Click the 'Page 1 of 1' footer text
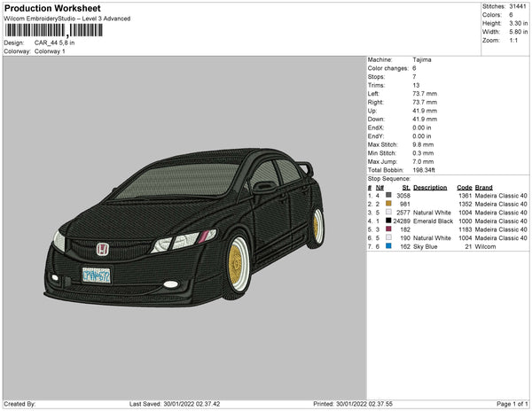Screen dimensions: 532x411 point(512,404)
